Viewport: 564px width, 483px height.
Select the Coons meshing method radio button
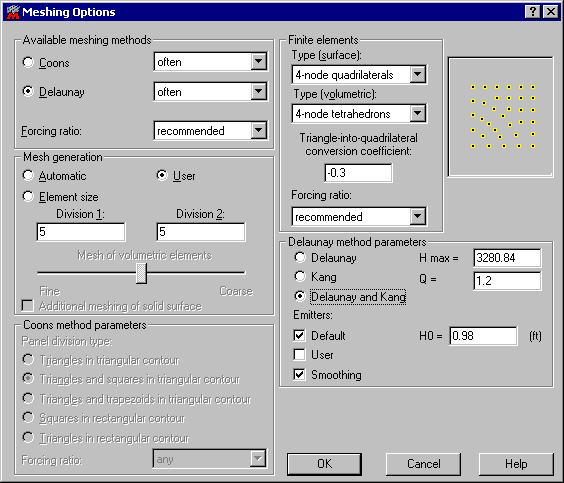(28, 62)
